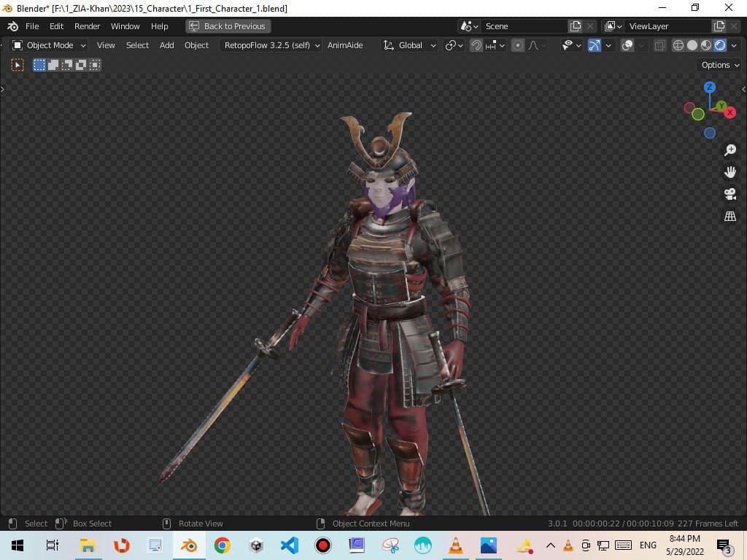Toggle the camera view icon
This screenshot has height=560, width=747.
click(x=729, y=194)
